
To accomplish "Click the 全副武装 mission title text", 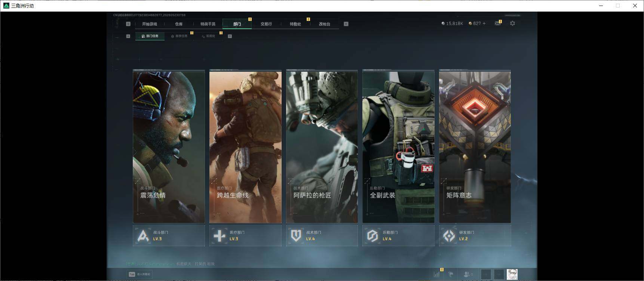I will pos(383,195).
